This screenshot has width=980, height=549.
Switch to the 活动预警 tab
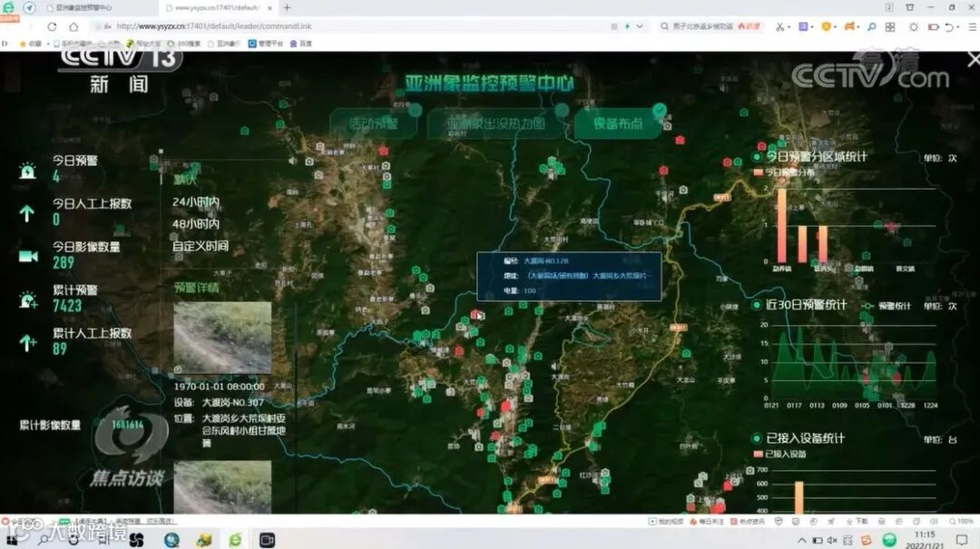[x=373, y=123]
